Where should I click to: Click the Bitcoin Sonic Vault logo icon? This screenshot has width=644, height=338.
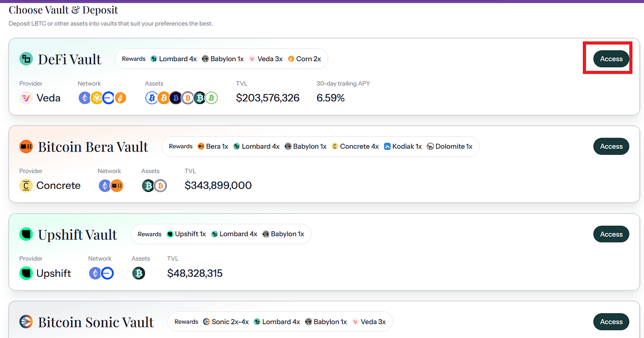coord(26,322)
